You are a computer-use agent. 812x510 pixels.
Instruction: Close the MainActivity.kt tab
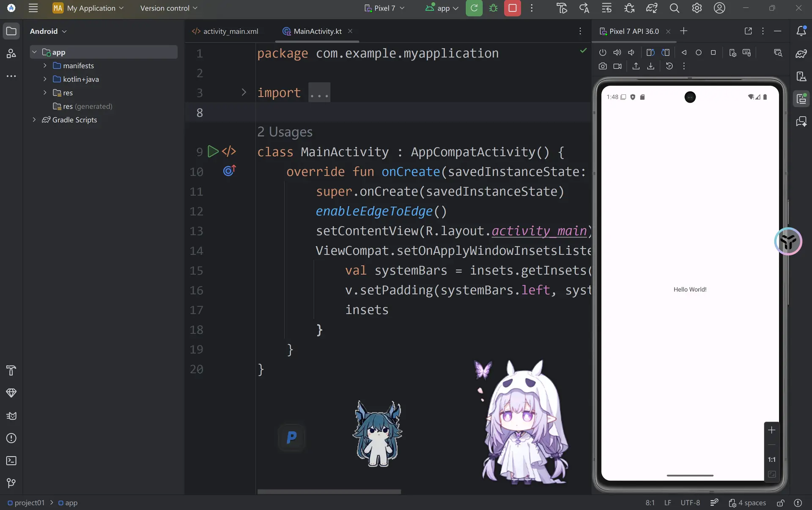click(350, 31)
